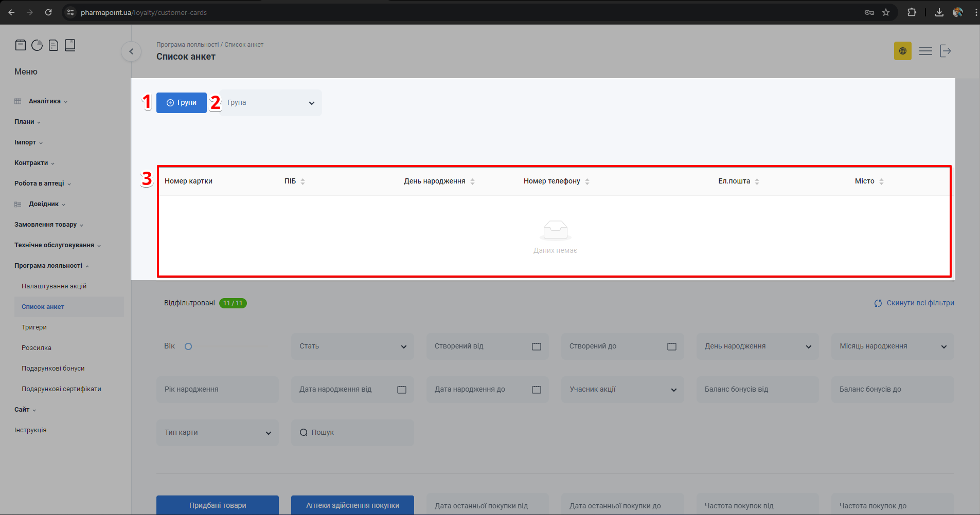Expand the Тип карти dropdown
Screen dimensions: 980x515
(x=217, y=433)
